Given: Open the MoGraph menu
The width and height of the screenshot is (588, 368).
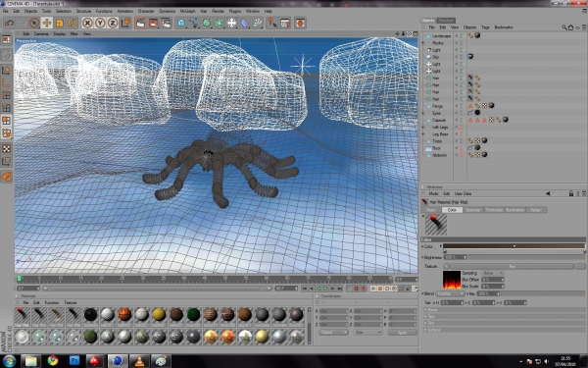Looking at the screenshot, I should pyautogui.click(x=187, y=11).
